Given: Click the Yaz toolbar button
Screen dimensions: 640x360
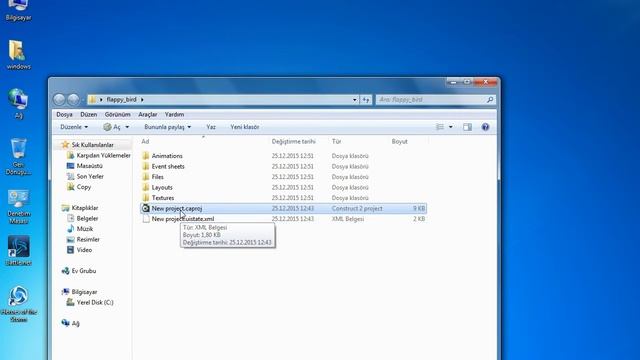Looking at the screenshot, I should [x=211, y=127].
